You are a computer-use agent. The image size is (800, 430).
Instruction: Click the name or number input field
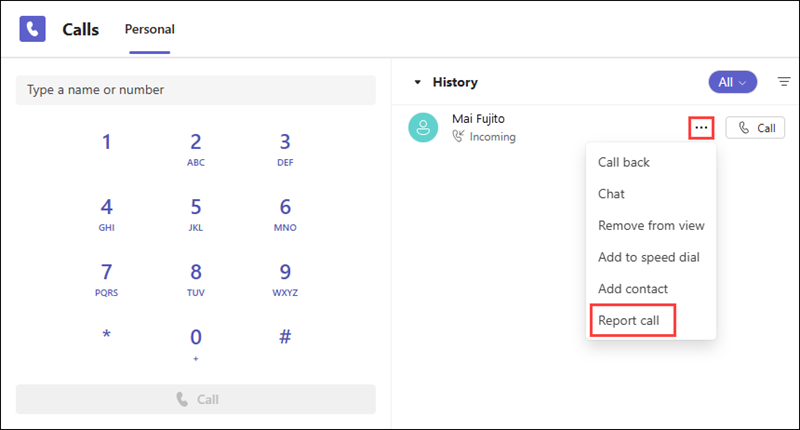[196, 90]
